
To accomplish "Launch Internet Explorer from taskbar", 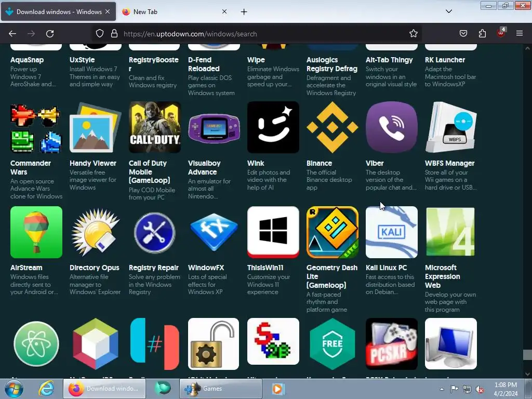I will 46,389.
